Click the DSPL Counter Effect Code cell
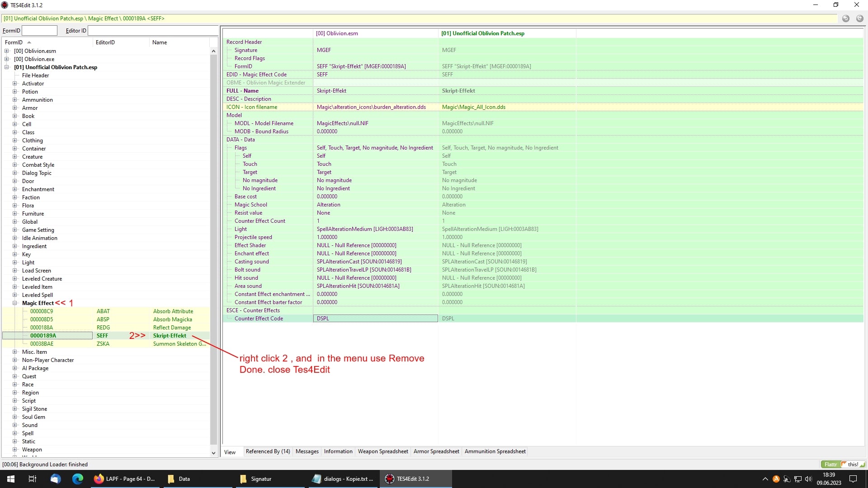Image resolution: width=868 pixels, height=488 pixels. [375, 318]
